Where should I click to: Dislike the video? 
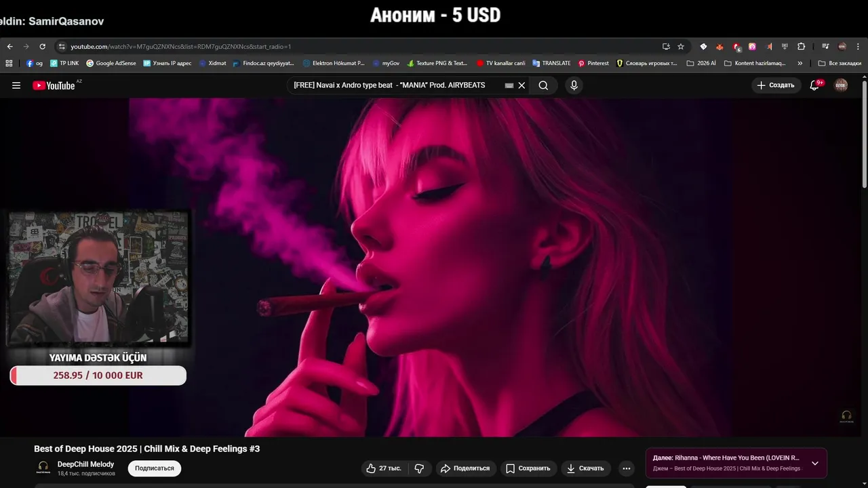point(419,468)
